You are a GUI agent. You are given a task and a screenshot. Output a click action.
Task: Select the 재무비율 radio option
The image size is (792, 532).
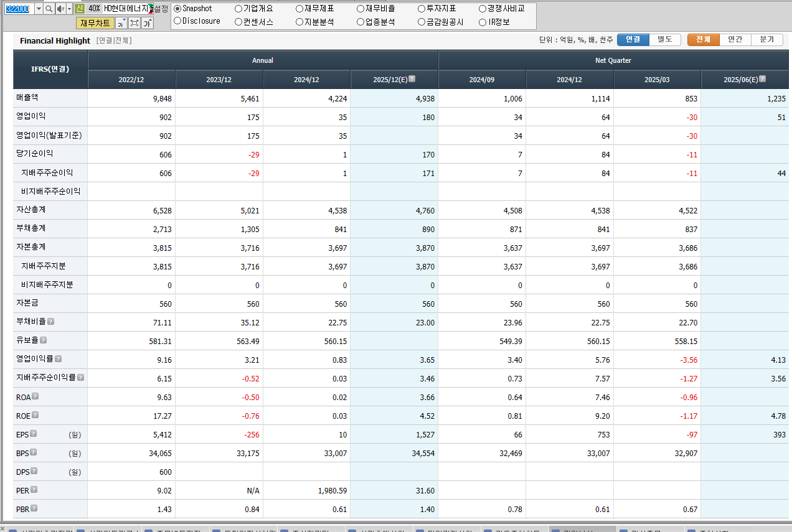[361, 9]
